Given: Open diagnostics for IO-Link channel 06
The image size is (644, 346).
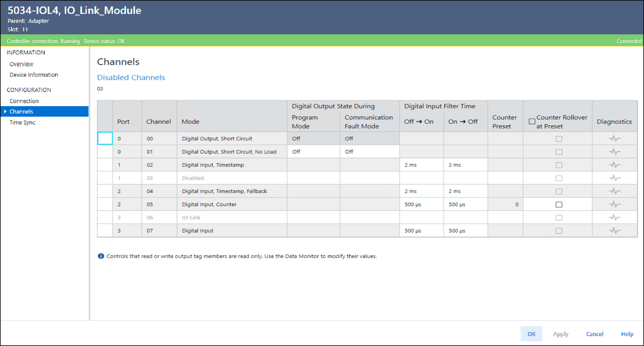Looking at the screenshot, I should pos(614,217).
